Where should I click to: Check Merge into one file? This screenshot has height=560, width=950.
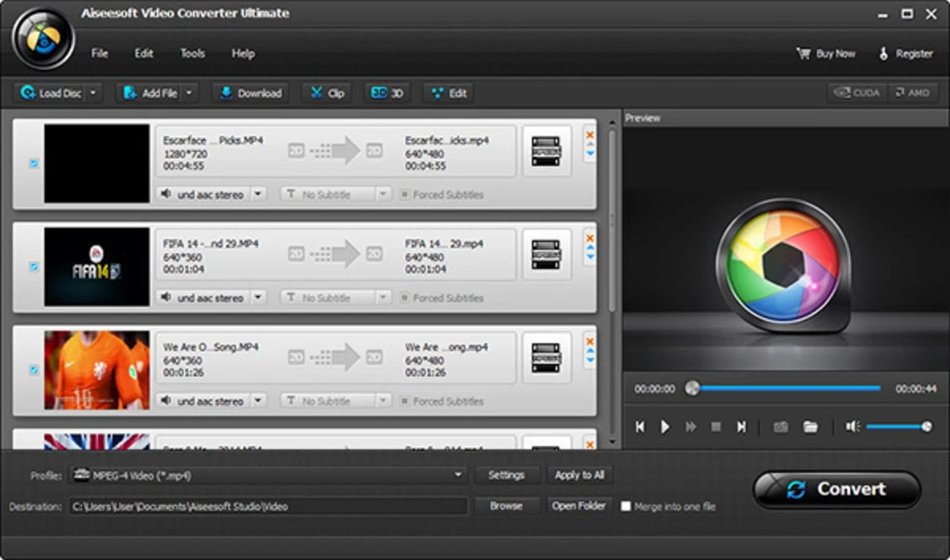[626, 506]
